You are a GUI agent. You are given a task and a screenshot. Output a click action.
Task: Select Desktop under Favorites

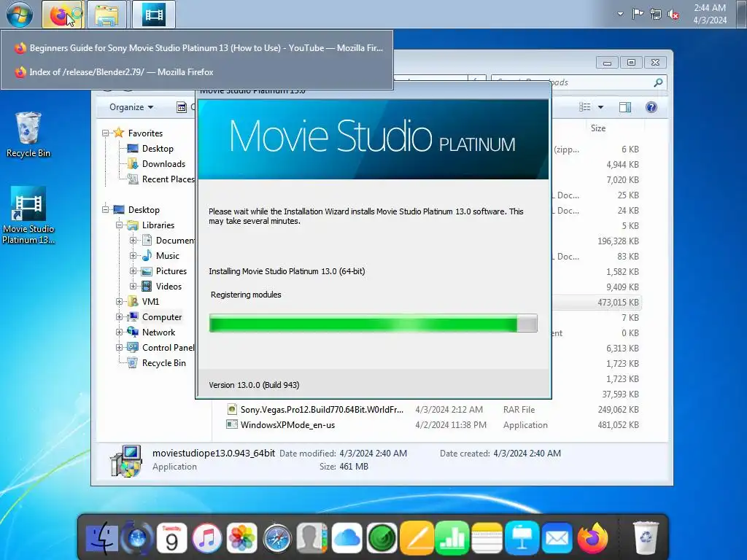click(x=158, y=149)
